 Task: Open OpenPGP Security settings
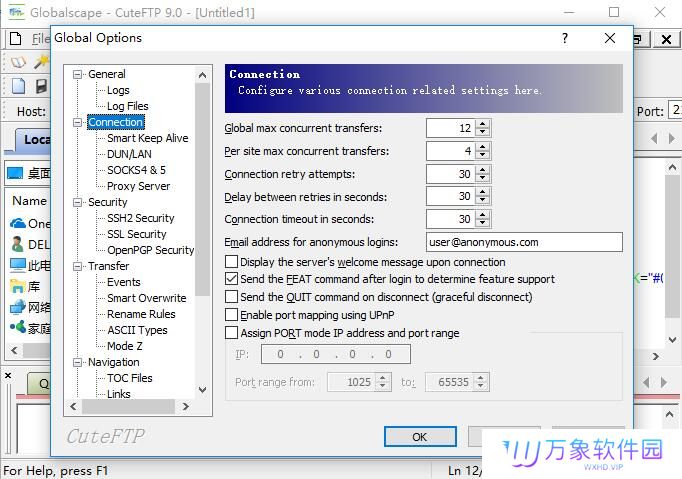click(150, 250)
